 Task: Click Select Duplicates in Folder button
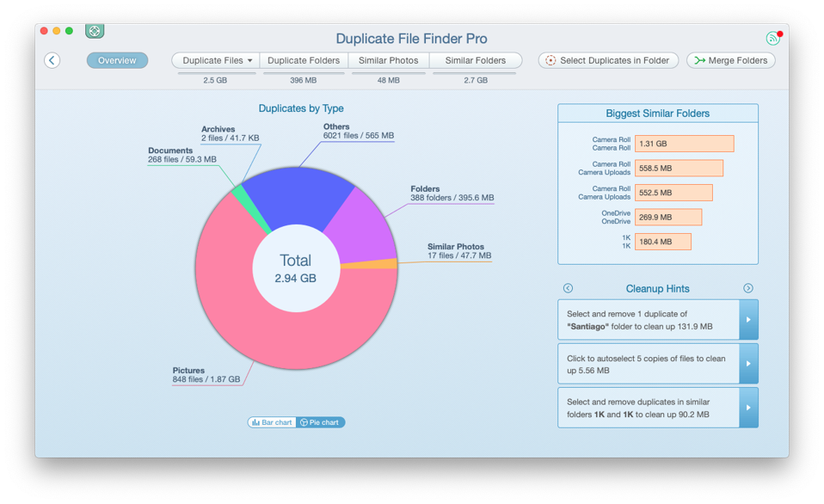(608, 60)
